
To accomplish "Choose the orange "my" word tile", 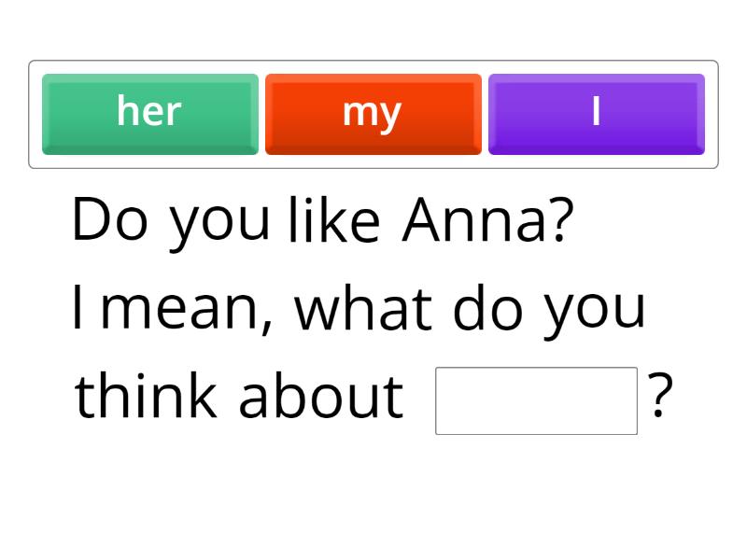I will [x=373, y=113].
